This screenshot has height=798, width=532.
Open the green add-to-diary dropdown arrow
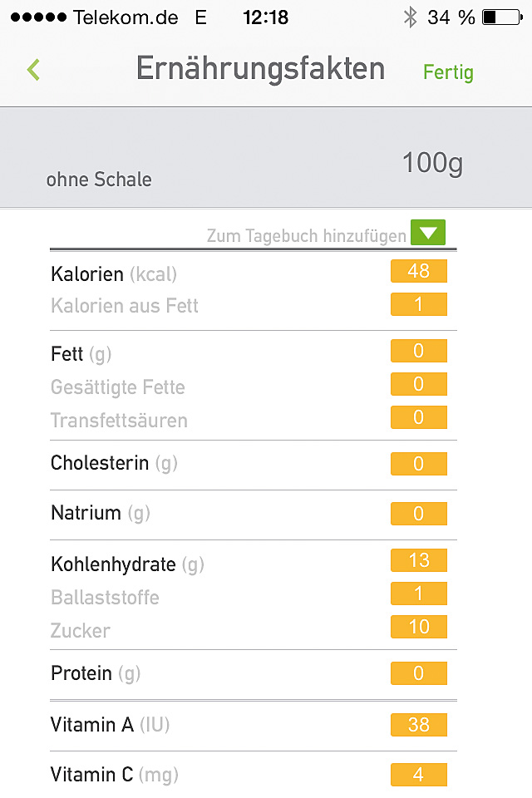[x=427, y=234]
